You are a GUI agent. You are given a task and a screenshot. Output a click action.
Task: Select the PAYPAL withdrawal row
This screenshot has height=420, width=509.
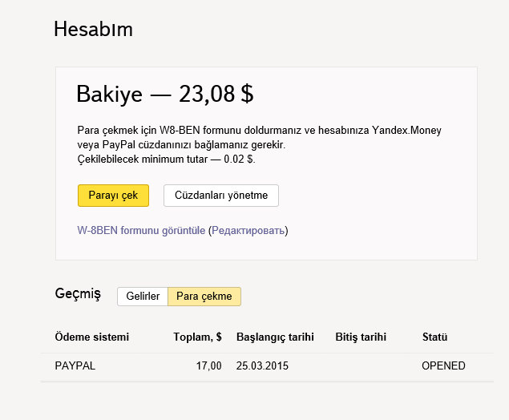click(x=75, y=366)
